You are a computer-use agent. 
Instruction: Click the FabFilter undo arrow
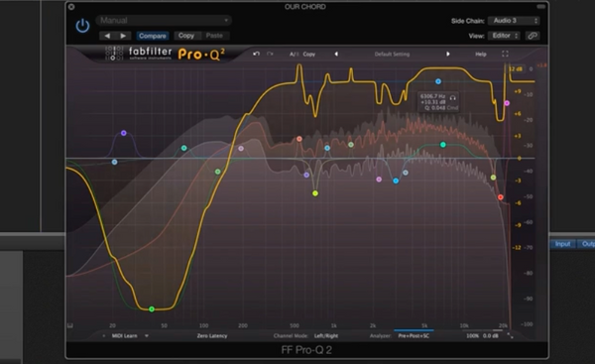click(x=257, y=54)
